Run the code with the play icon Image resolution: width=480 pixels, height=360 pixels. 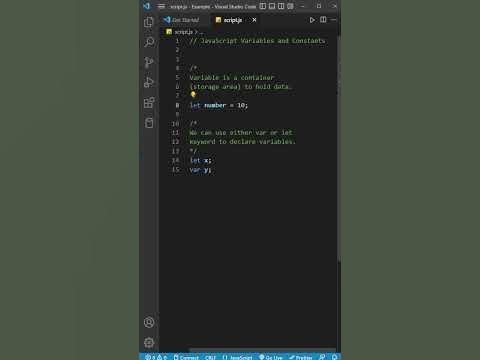[312, 20]
